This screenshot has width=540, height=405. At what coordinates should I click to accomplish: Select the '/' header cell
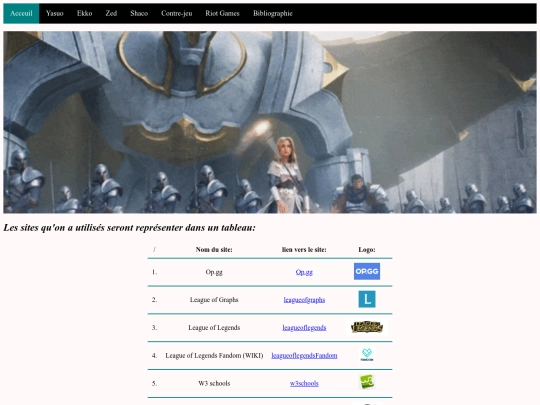click(154, 250)
